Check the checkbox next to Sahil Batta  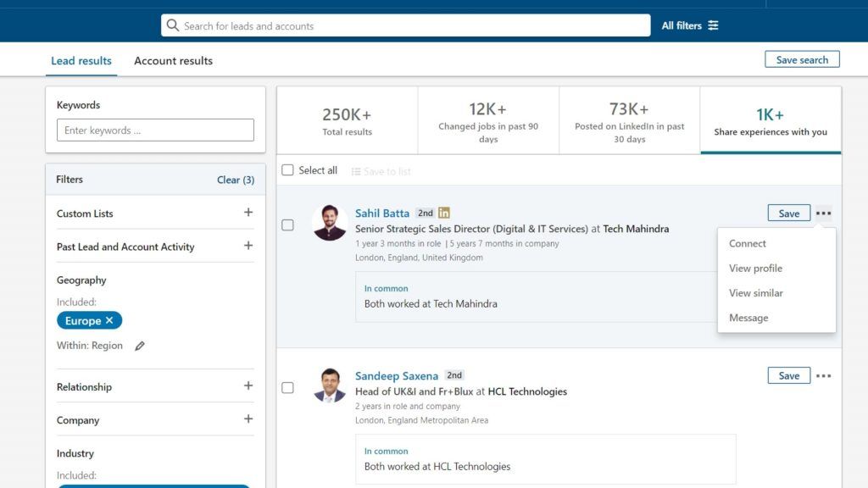[288, 225]
